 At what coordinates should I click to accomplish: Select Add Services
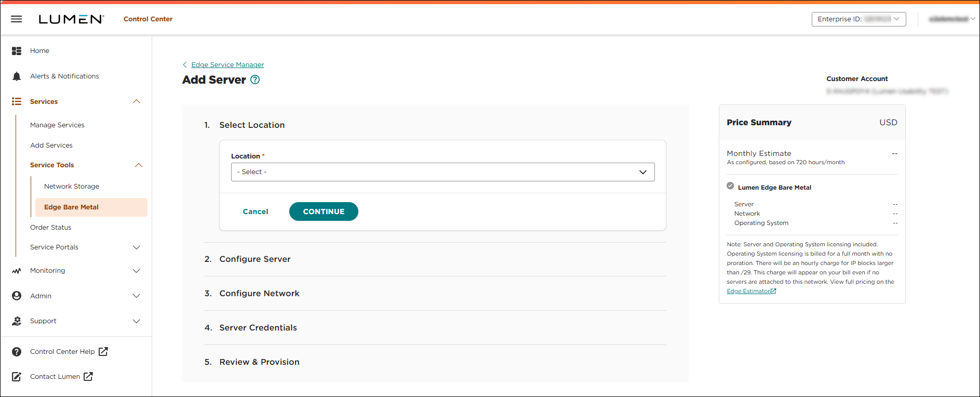pyautogui.click(x=51, y=145)
